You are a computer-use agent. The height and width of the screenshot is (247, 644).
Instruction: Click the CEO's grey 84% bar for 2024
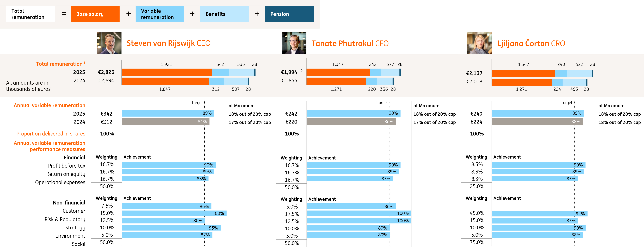166,122
